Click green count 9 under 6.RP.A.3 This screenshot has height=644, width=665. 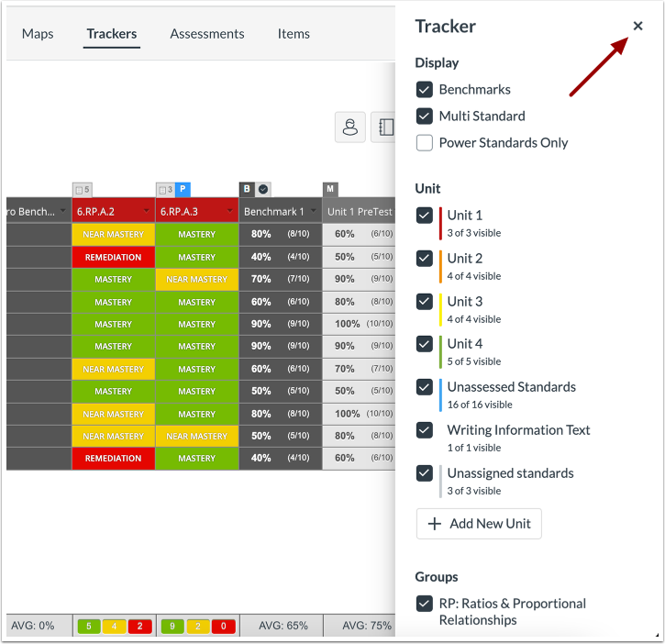point(172,627)
